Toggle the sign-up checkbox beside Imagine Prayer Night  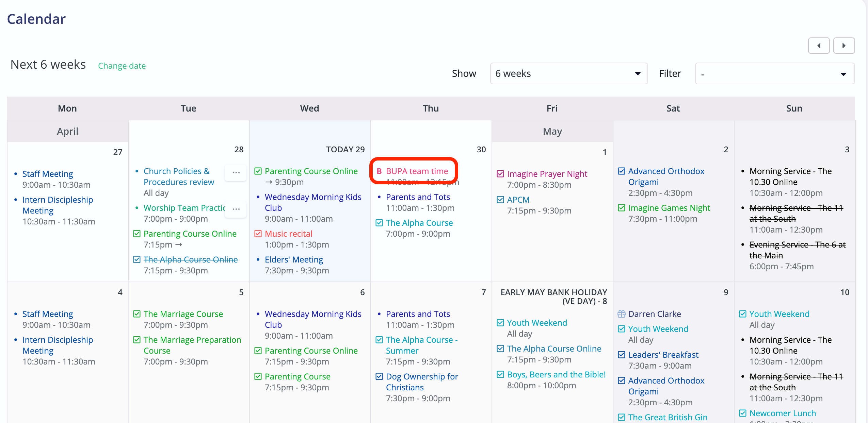[500, 174]
